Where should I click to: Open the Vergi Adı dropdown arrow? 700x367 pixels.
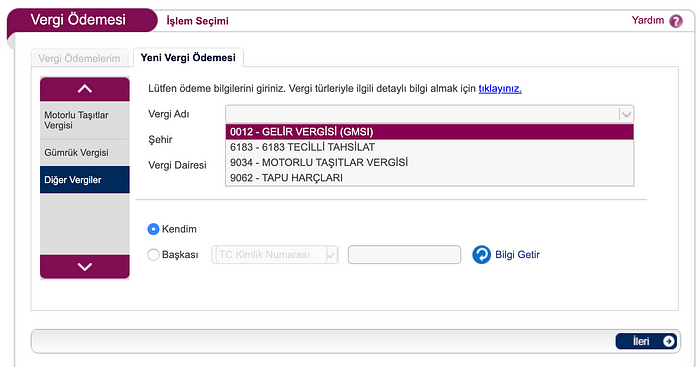coord(626,114)
